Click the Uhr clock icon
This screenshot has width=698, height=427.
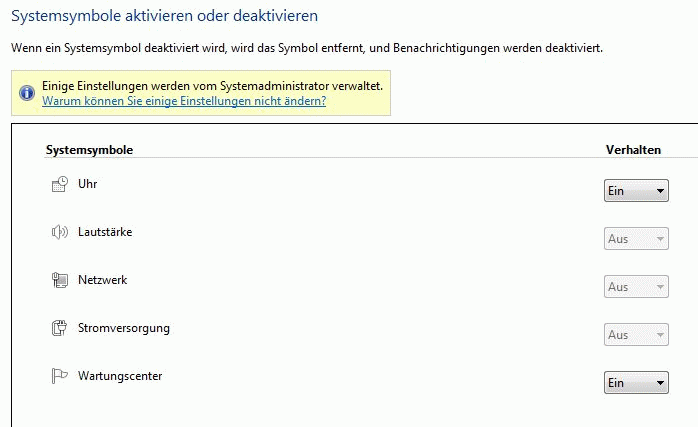tap(60, 184)
